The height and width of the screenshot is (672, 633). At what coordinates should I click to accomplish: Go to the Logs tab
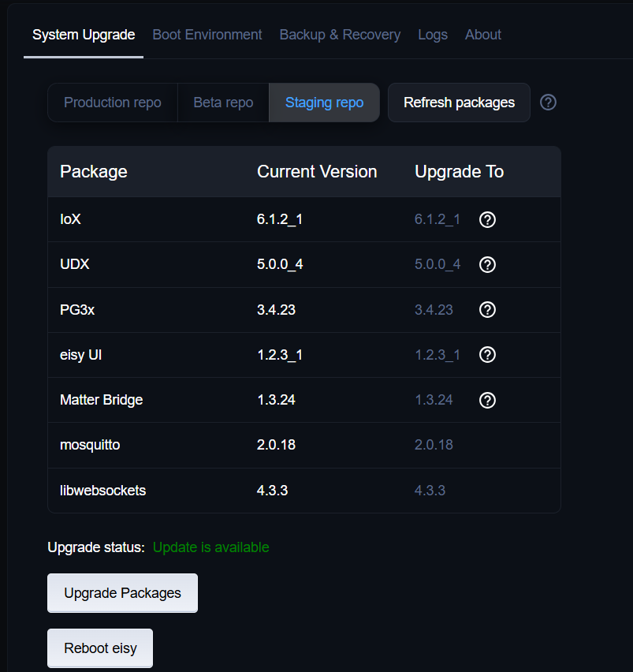433,35
